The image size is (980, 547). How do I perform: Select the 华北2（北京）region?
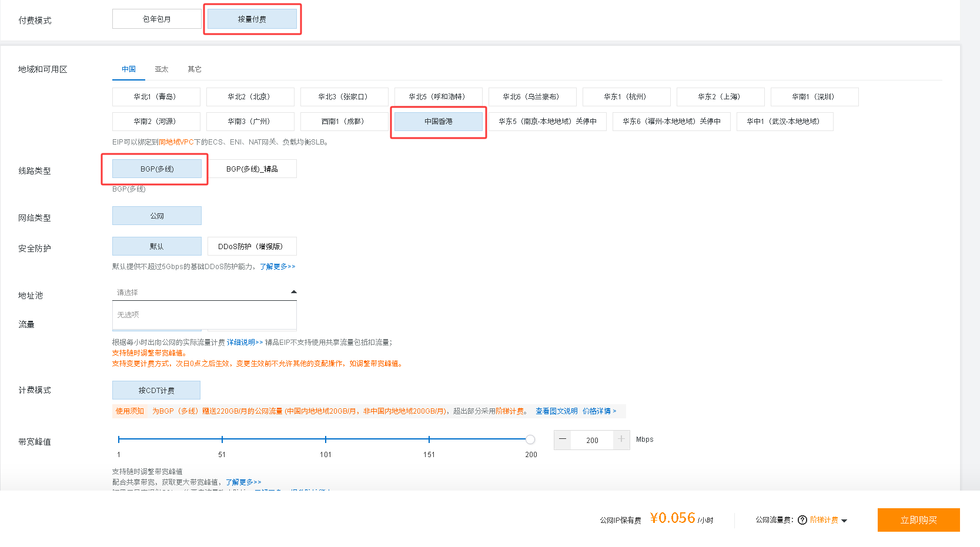(250, 96)
